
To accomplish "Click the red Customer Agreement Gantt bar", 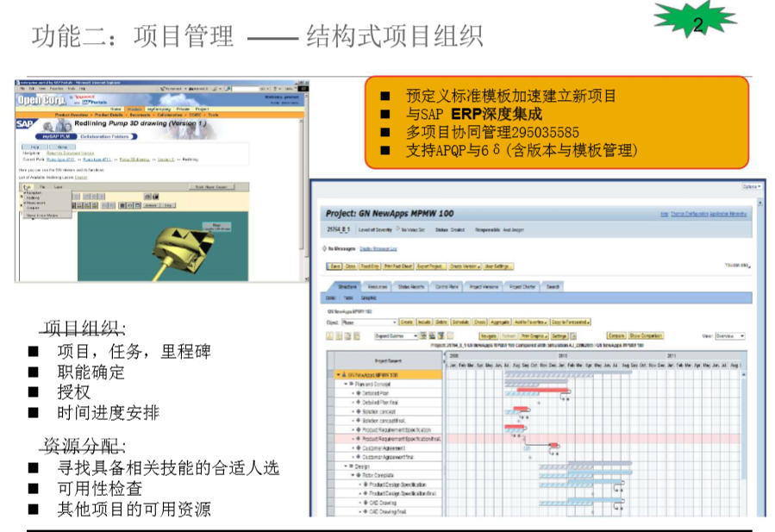I will pos(553,446).
